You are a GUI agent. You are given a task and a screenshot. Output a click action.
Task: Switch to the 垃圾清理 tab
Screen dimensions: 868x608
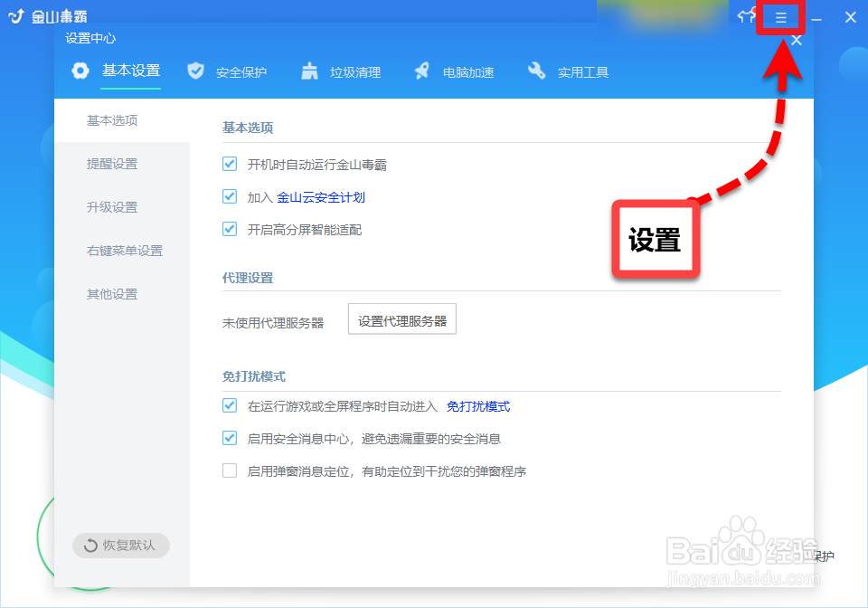click(355, 72)
